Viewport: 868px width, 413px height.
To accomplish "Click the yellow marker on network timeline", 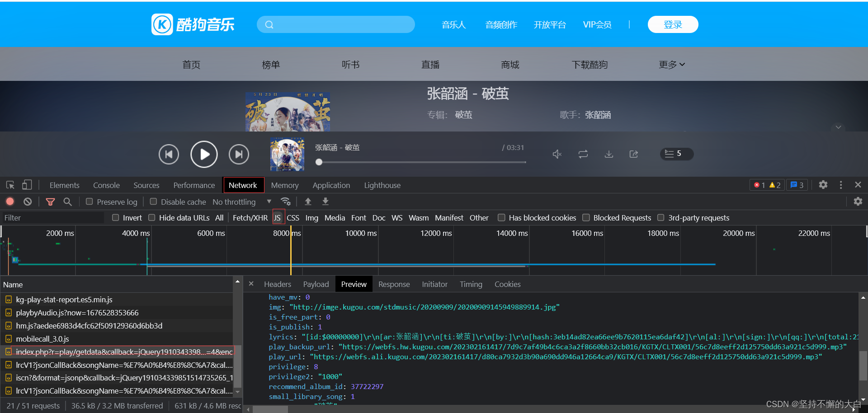I will coord(291,251).
